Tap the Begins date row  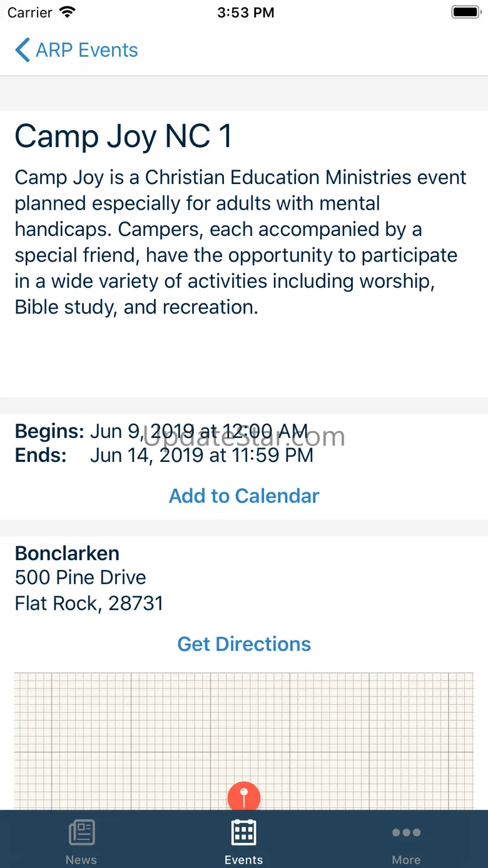(161, 431)
